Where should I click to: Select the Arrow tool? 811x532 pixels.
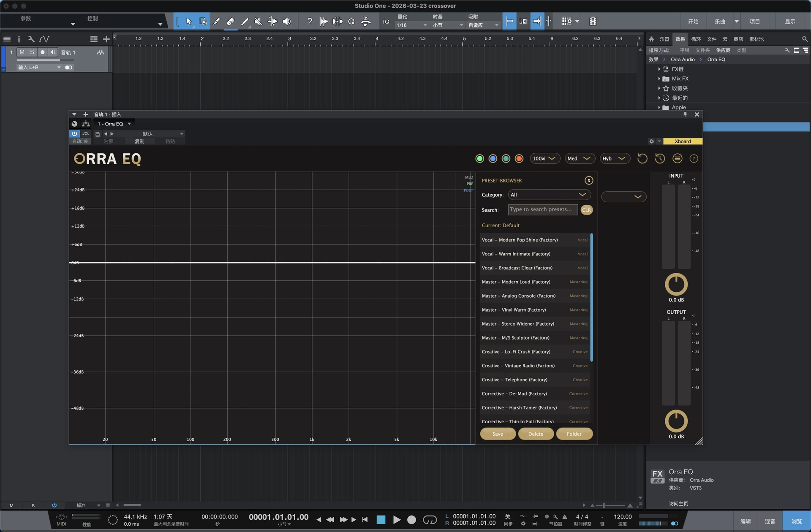pyautogui.click(x=189, y=22)
